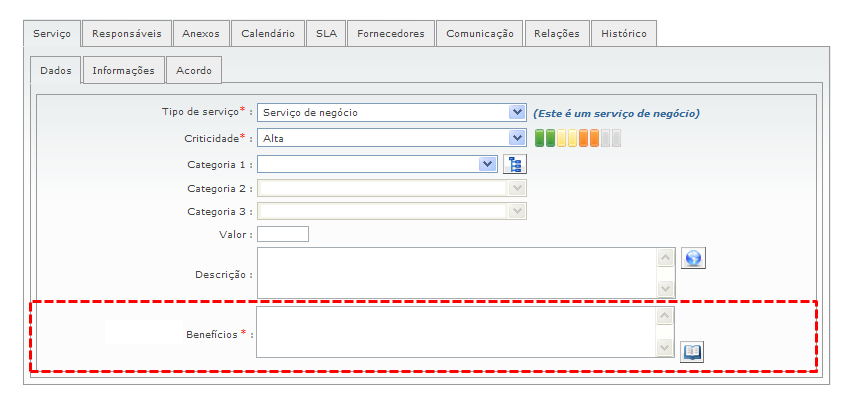This screenshot has height=396, width=850.
Task: Open the Relações tab
Action: [557, 34]
